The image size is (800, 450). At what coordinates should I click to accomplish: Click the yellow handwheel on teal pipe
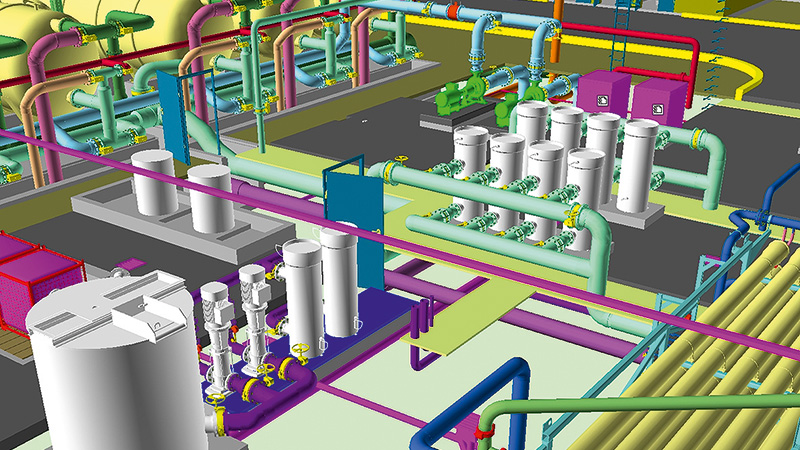click(x=402, y=162)
